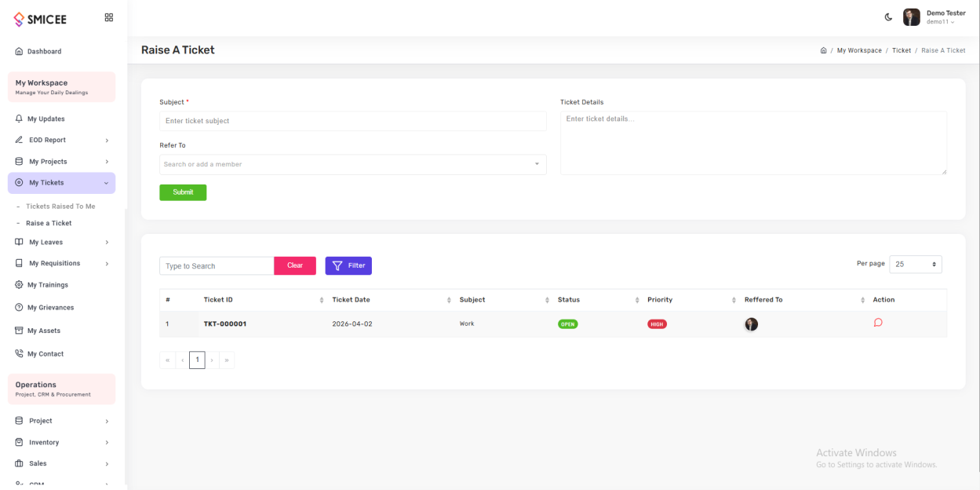Expand the My Leaves submenu arrow
The height and width of the screenshot is (490, 980).
(x=107, y=243)
